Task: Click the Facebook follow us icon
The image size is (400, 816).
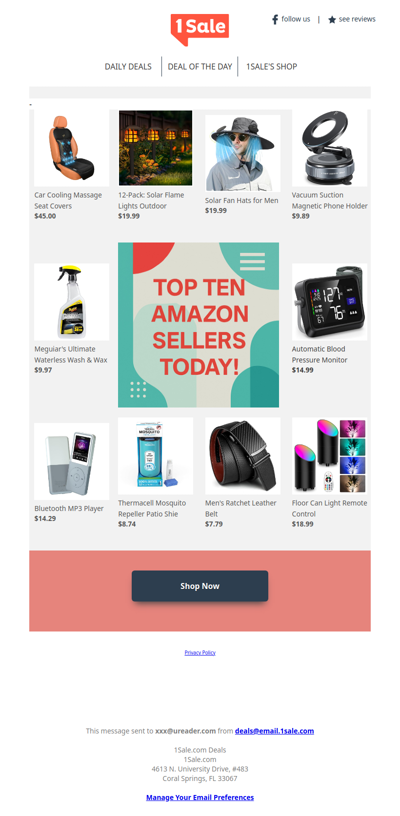Action: click(x=275, y=20)
